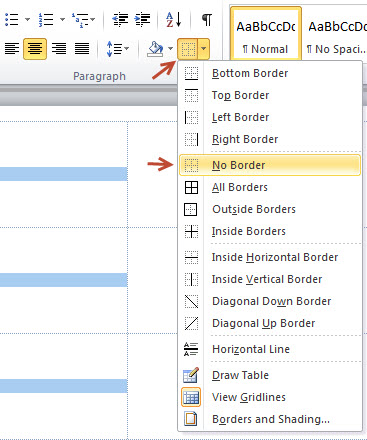Click the Diagonal Up Border icon
The image size is (367, 440).
coord(191,323)
